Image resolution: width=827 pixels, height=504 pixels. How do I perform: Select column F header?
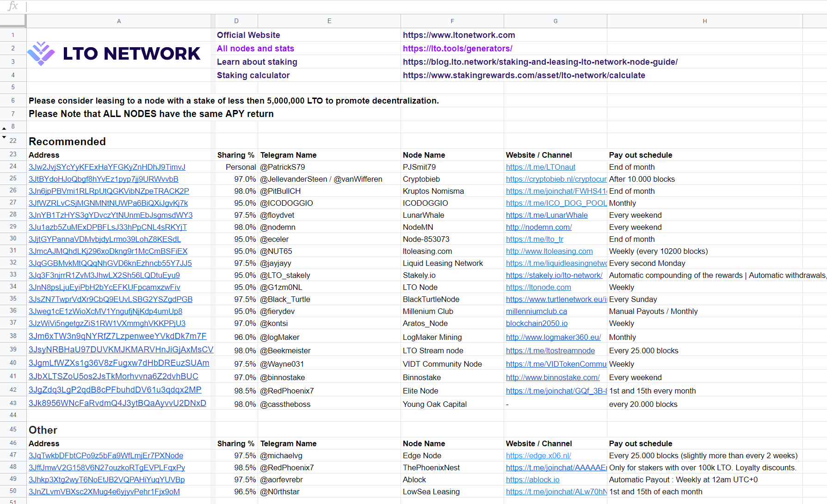(x=452, y=21)
